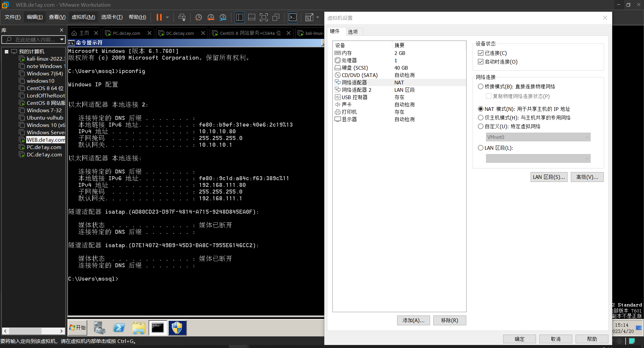Toggle the thumbnail bar view icon
The width and height of the screenshot is (644, 348).
coord(252,17)
